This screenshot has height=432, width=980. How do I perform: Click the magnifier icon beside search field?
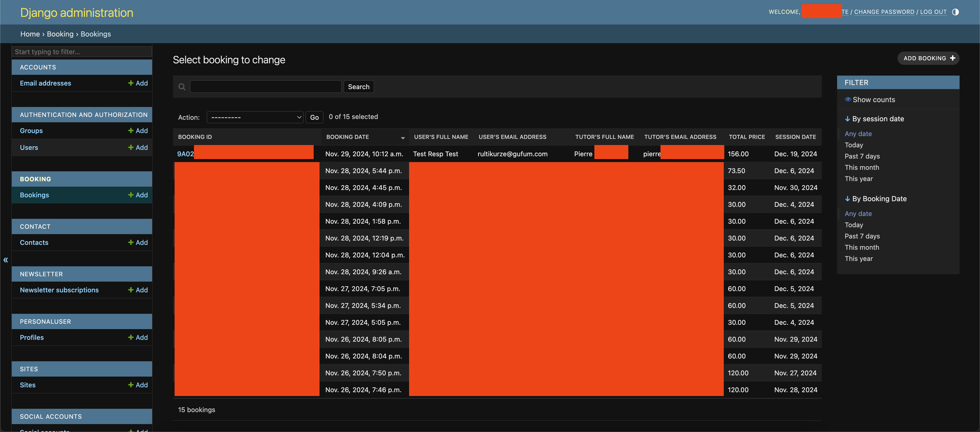(x=182, y=87)
